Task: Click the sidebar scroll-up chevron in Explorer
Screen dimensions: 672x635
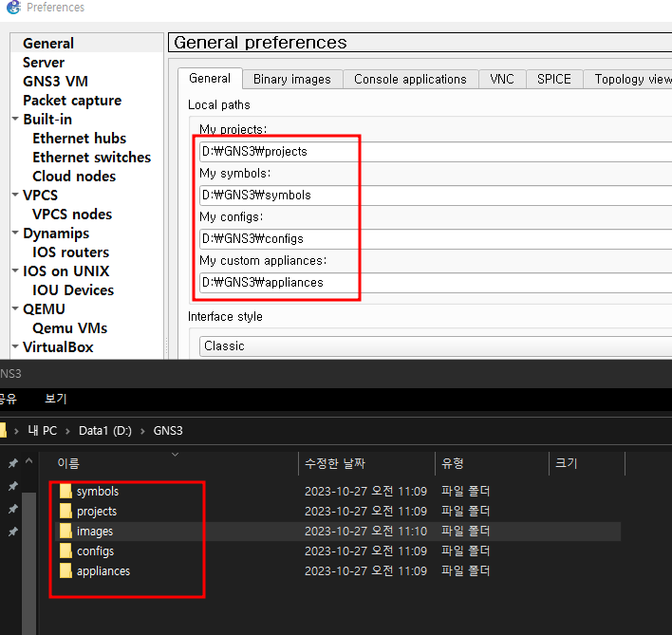Action: tap(29, 461)
